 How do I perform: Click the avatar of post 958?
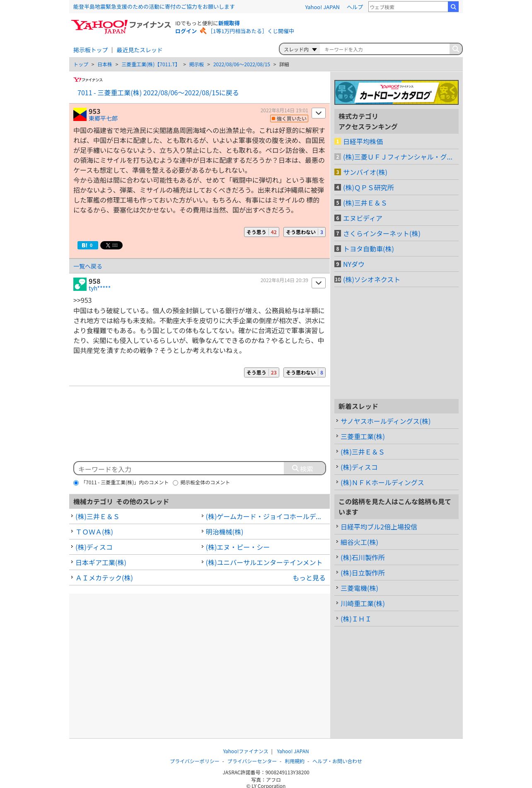(80, 284)
